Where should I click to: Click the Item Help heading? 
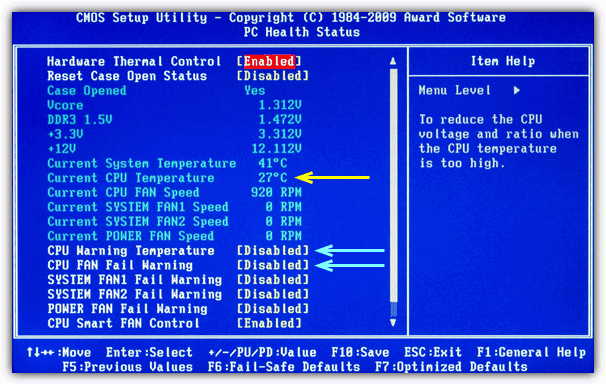503,61
